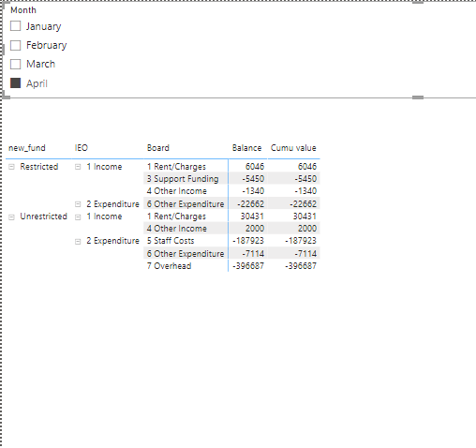Select 1 Rent/Charges under Unrestricted

coord(176,217)
